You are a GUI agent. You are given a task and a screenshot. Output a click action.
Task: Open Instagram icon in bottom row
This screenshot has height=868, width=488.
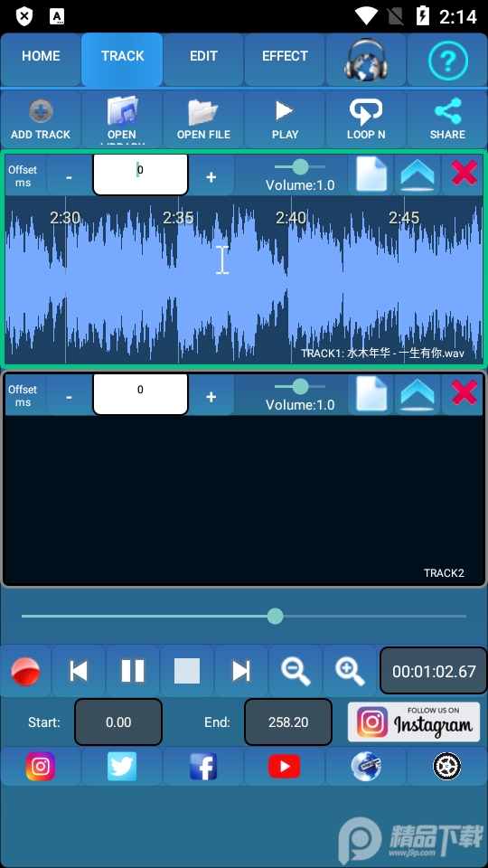point(41,766)
